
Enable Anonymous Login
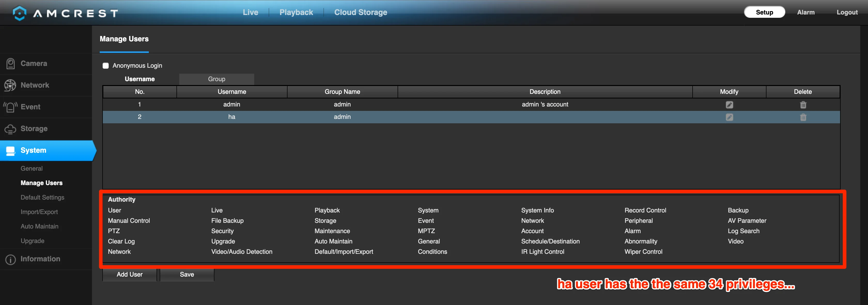tap(105, 66)
